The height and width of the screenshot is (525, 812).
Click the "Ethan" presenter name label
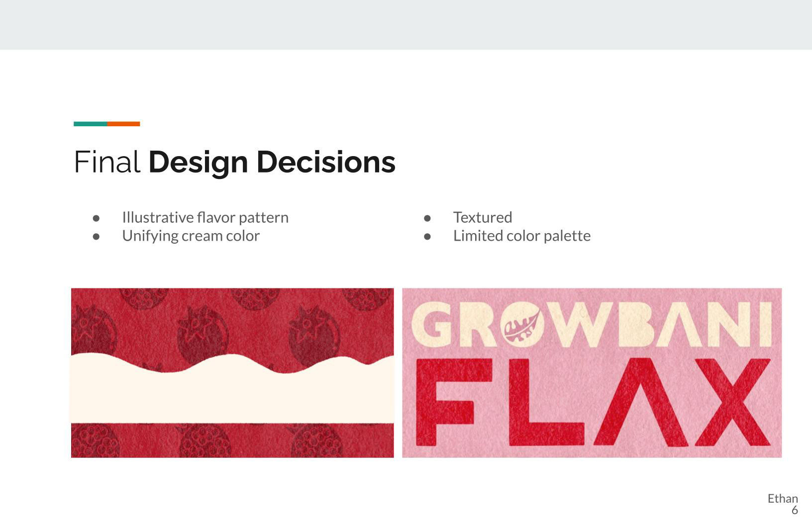tap(783, 499)
